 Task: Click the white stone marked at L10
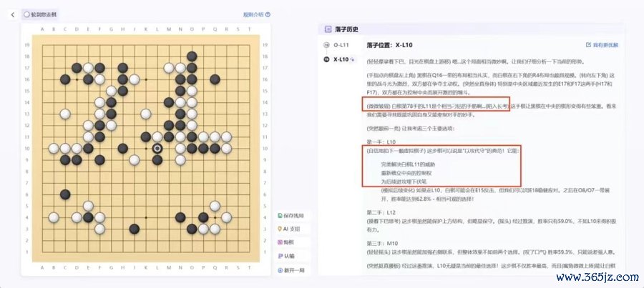point(157,148)
